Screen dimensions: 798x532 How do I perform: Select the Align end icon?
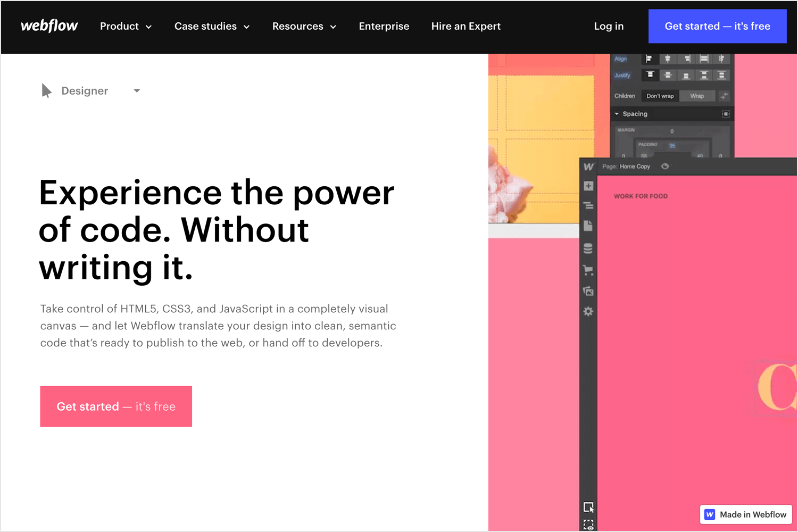click(686, 59)
